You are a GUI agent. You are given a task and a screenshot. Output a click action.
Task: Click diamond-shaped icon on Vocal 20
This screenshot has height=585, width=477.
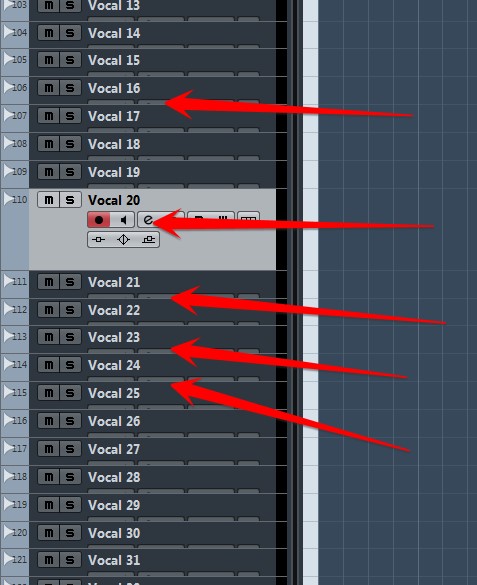point(123,239)
